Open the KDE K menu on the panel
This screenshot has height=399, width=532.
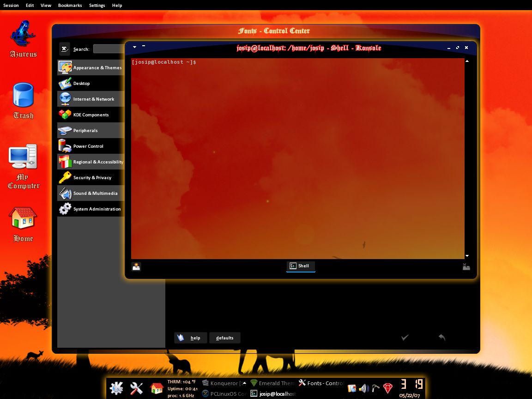point(116,388)
